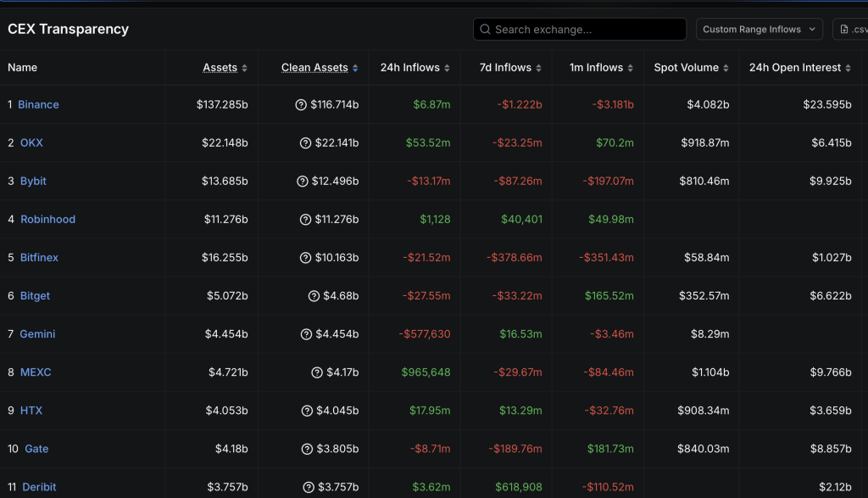Click the help icon in Bitfinex clean assets cell
The height and width of the screenshot is (498, 868).
point(305,258)
